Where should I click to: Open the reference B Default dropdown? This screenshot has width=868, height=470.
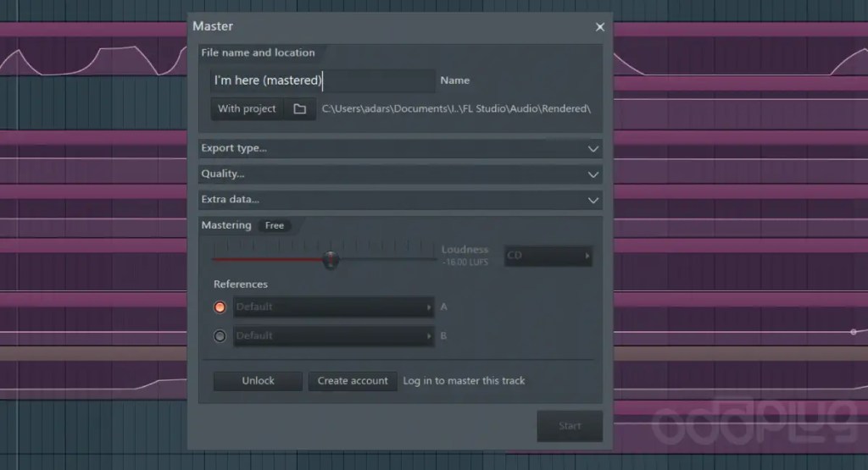333,335
